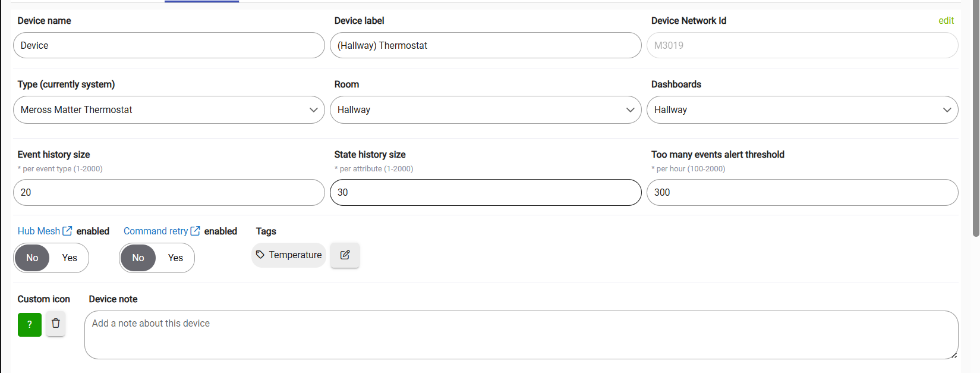Click the edit tags pencil icon
980x373 pixels.
click(x=345, y=255)
